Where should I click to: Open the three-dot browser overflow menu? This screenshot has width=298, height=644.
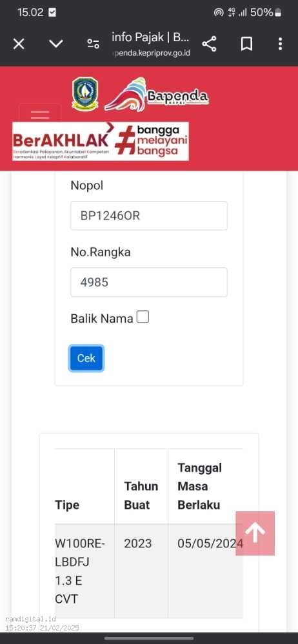pos(280,44)
